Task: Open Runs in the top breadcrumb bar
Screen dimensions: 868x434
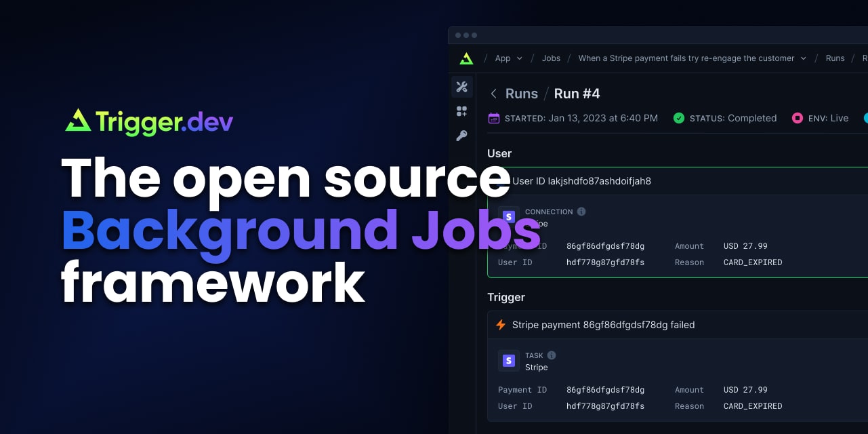Action: click(835, 58)
